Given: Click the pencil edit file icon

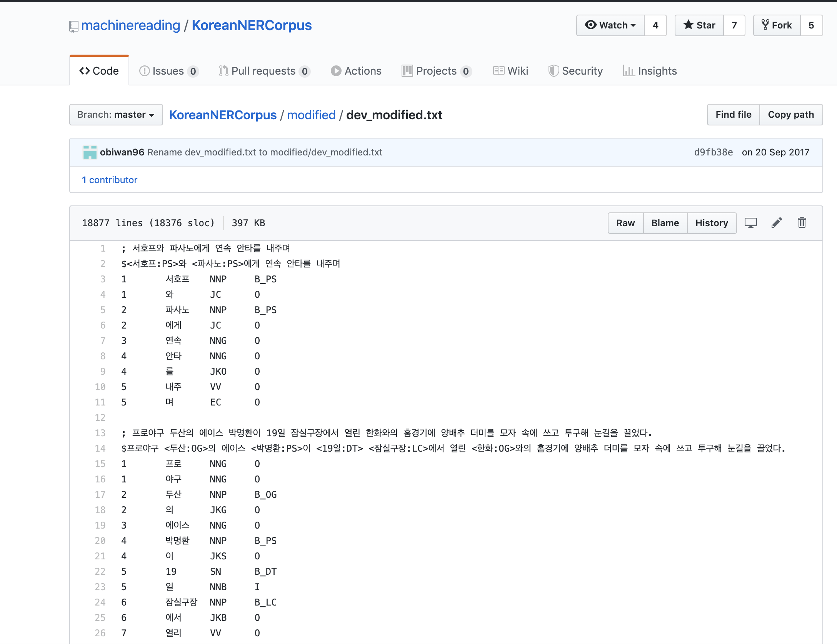Looking at the screenshot, I should click(x=777, y=223).
